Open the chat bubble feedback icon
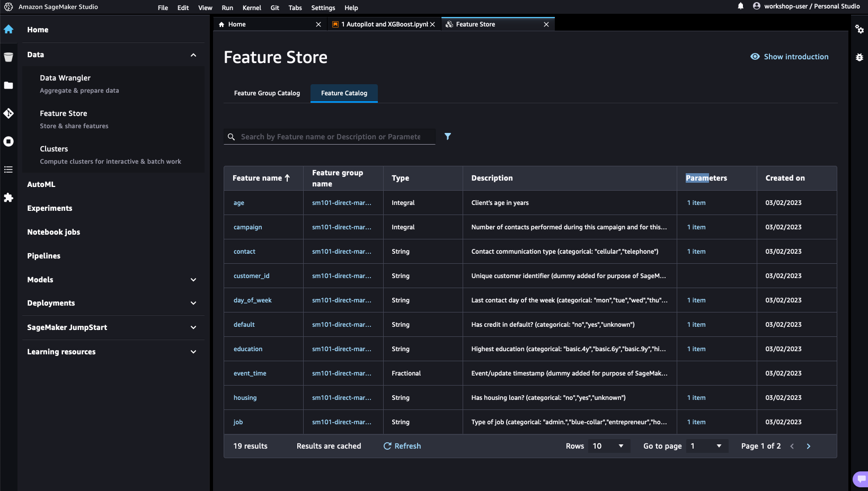Image resolution: width=868 pixels, height=491 pixels. click(862, 479)
